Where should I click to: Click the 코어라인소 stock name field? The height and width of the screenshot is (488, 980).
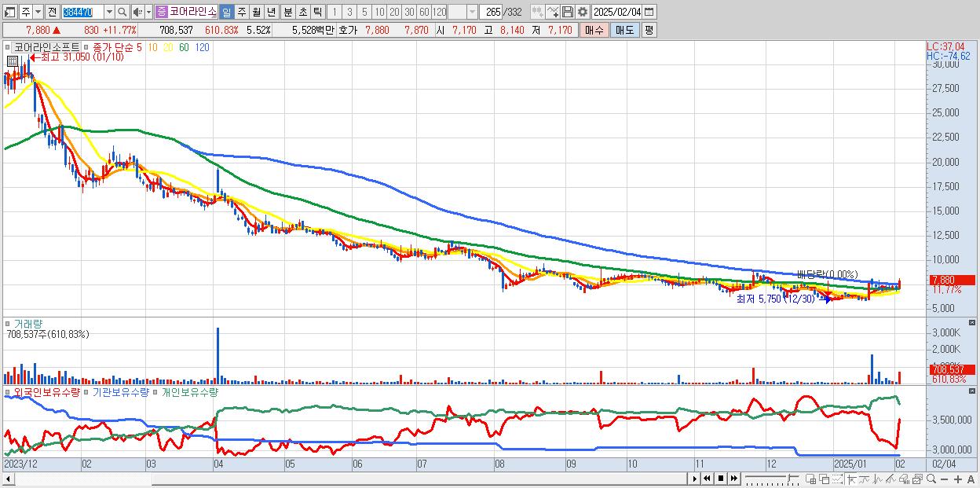pyautogui.click(x=193, y=12)
